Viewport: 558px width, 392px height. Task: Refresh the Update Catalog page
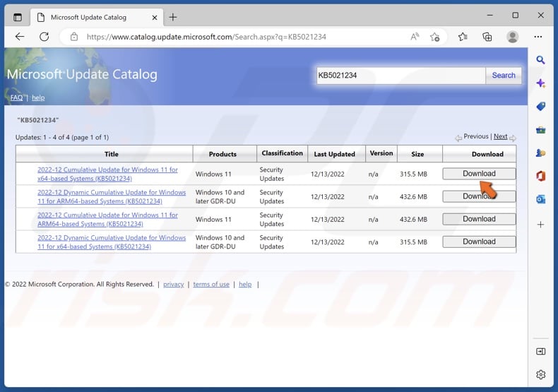coord(44,37)
